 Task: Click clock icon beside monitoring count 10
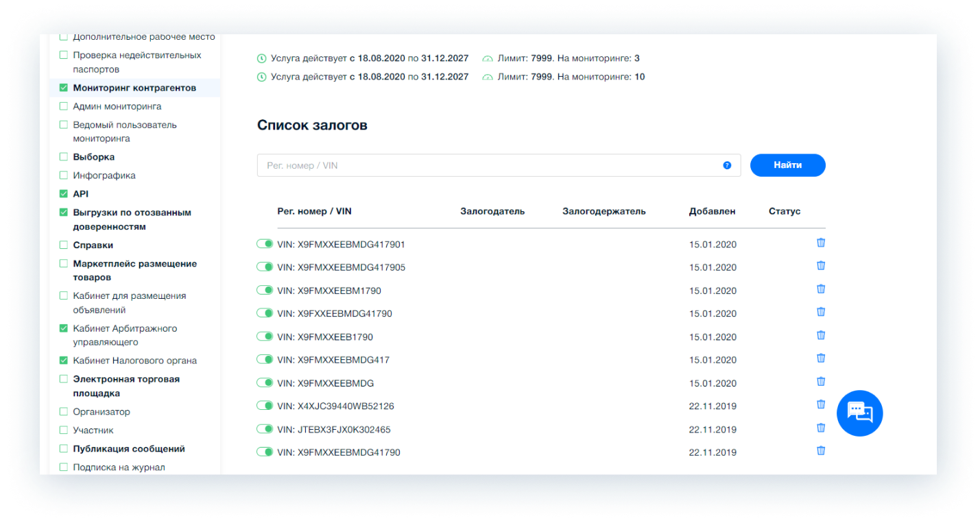tap(261, 77)
